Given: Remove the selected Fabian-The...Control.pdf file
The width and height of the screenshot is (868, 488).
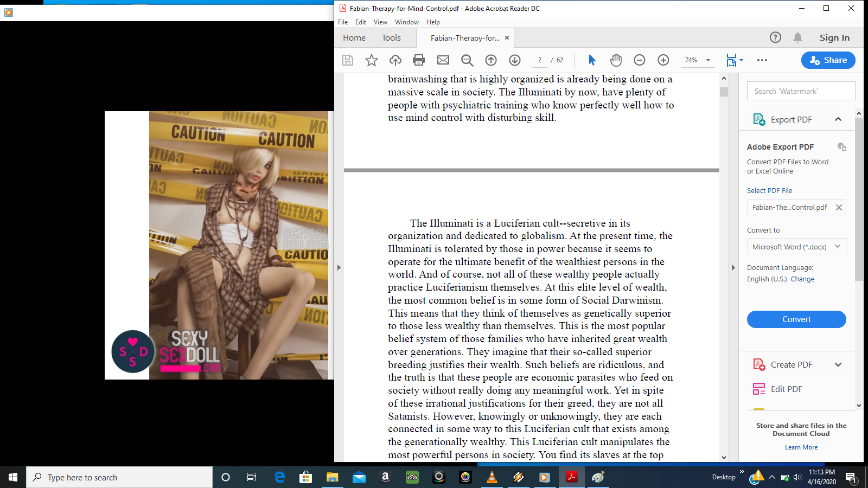Looking at the screenshot, I should coord(839,207).
